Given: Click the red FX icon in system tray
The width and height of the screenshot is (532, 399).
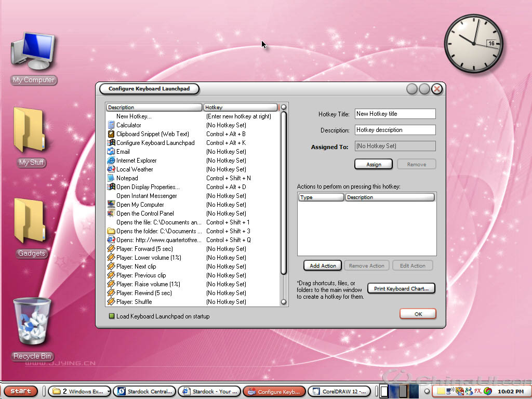Looking at the screenshot, I should 478,391.
